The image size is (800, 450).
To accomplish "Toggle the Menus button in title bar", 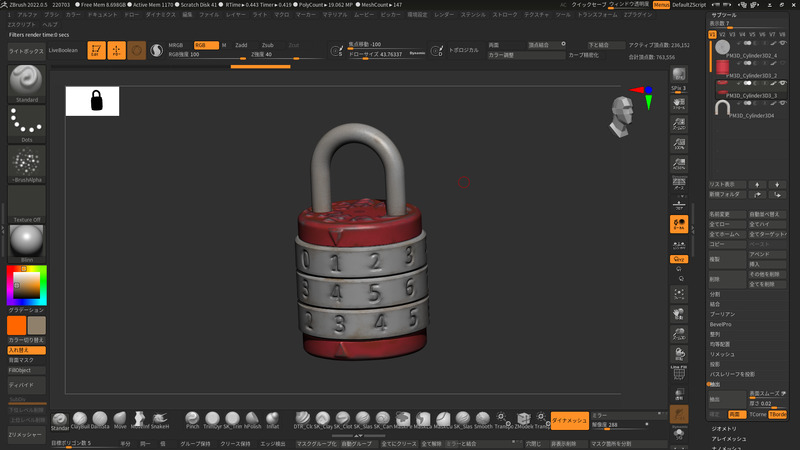I will [661, 5].
